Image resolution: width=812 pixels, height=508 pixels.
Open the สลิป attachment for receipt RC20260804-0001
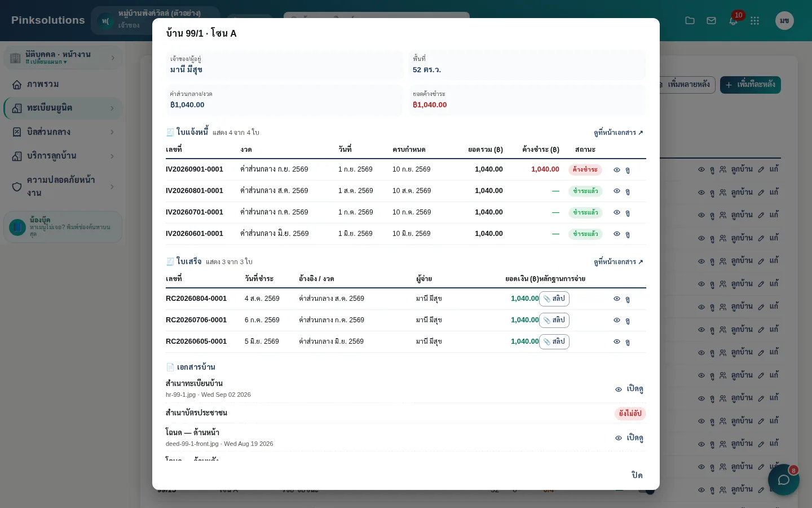554,299
